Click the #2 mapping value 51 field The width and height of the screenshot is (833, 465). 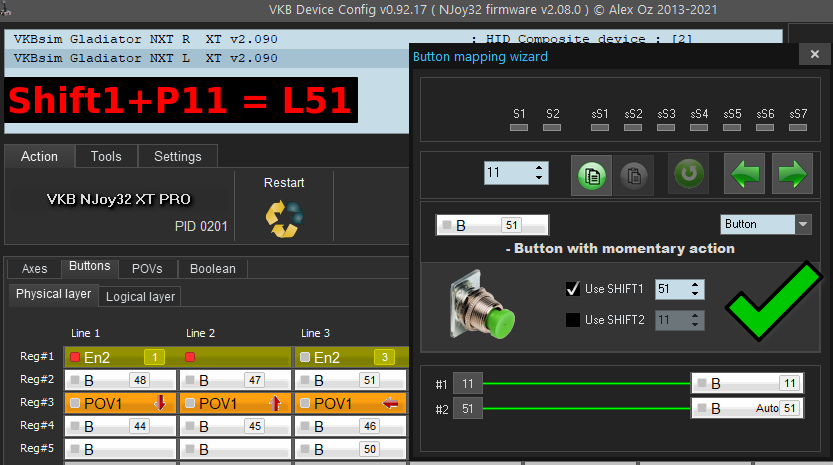coord(468,409)
